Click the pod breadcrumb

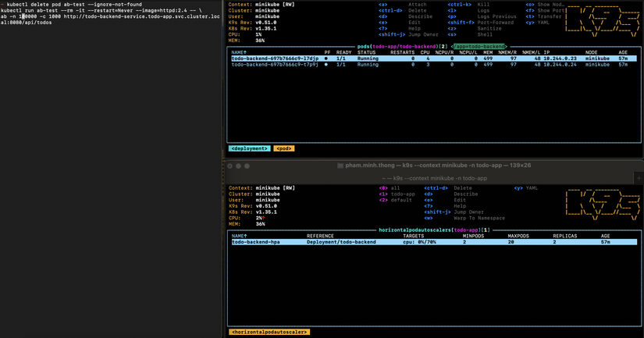pos(284,148)
